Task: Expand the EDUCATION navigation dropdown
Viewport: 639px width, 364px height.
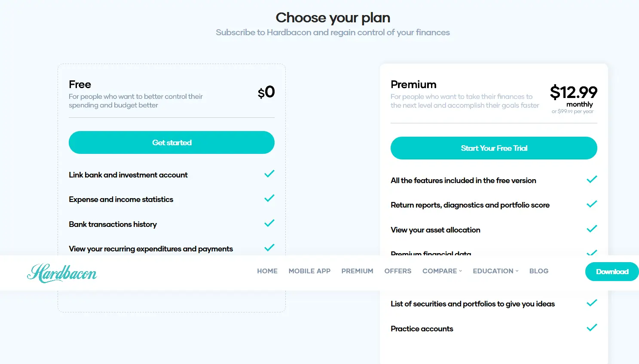Action: coord(495,271)
